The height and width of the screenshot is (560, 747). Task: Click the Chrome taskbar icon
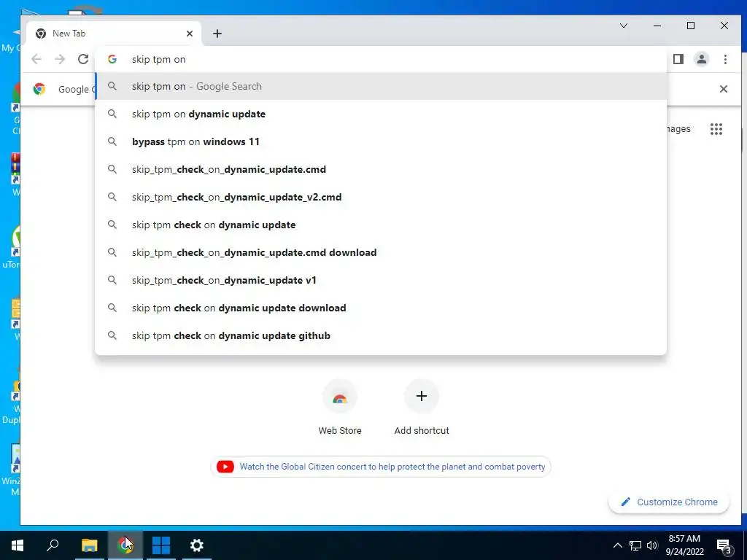[125, 545]
